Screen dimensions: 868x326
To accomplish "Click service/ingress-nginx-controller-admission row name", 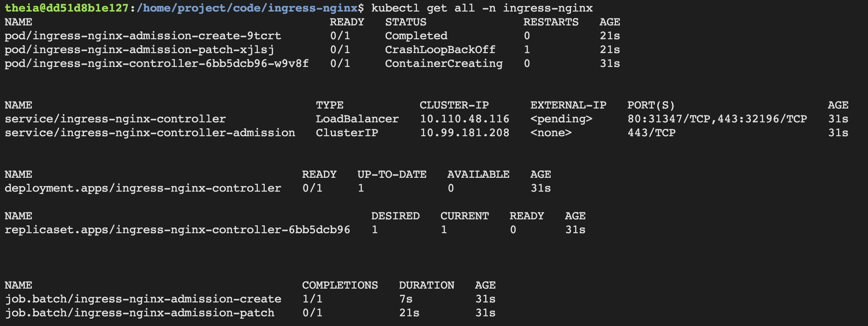I will tap(150, 133).
